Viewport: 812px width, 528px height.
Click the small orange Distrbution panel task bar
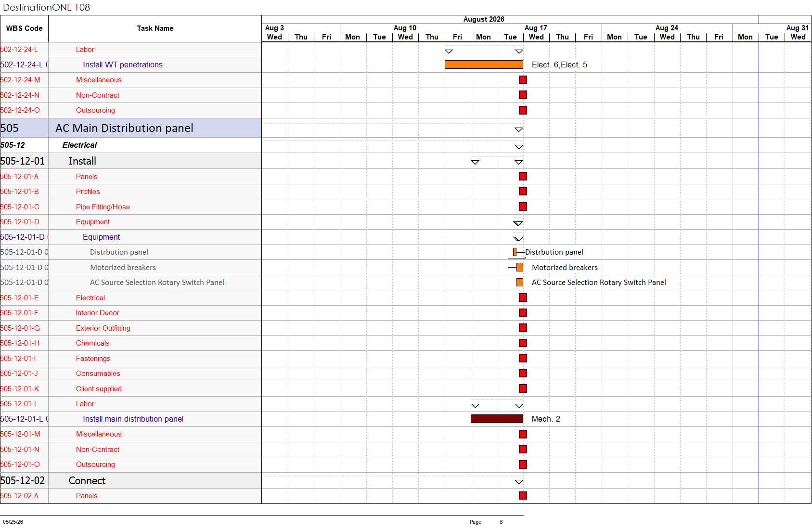pos(515,252)
